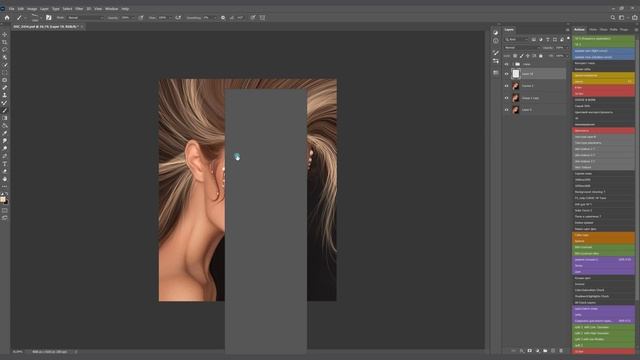Viewport: 640px width, 360px height.
Task: Filter layers by adjustment layers
Action: point(540,39)
